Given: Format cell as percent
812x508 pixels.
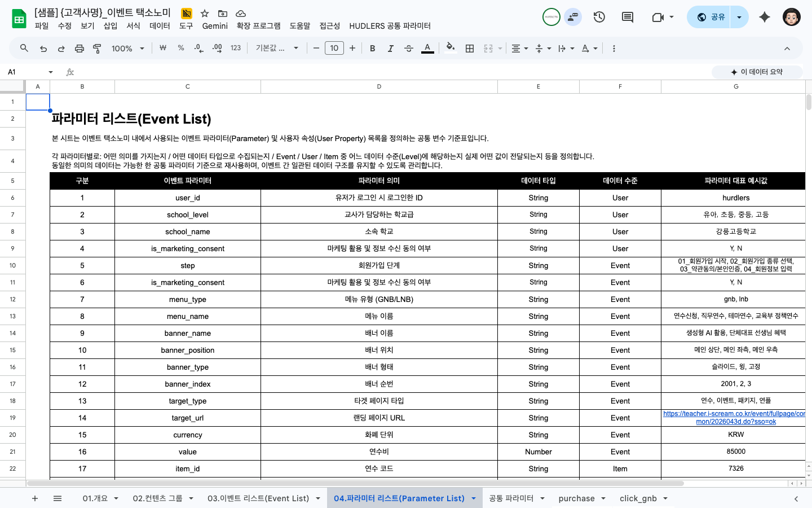Looking at the screenshot, I should tap(181, 49).
